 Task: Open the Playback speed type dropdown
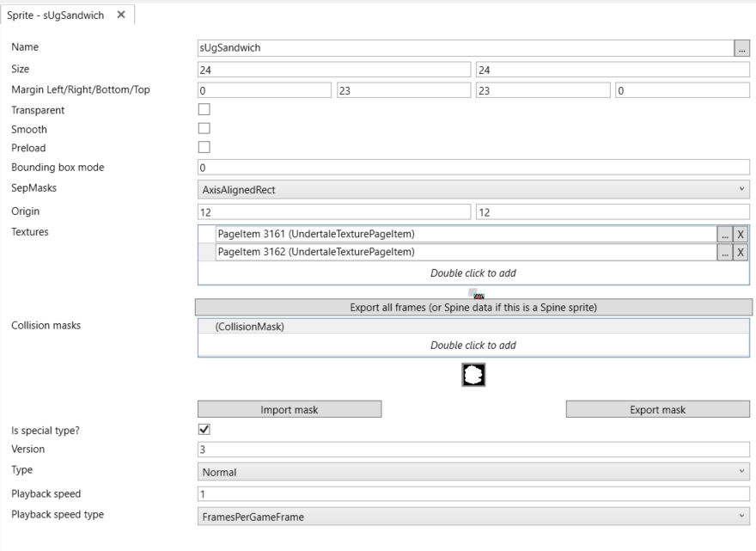[473, 517]
